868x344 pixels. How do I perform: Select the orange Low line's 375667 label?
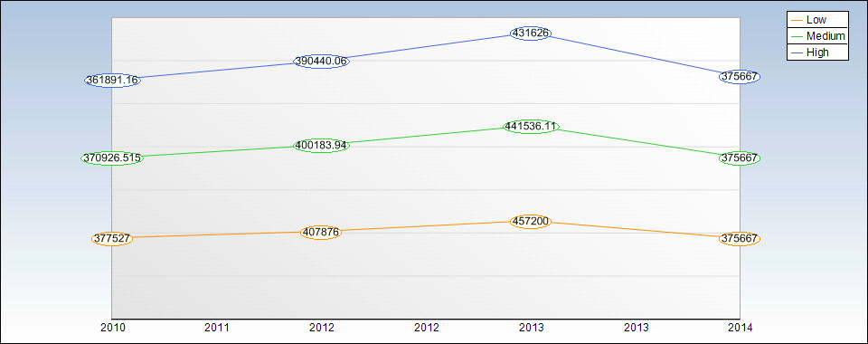tap(740, 239)
